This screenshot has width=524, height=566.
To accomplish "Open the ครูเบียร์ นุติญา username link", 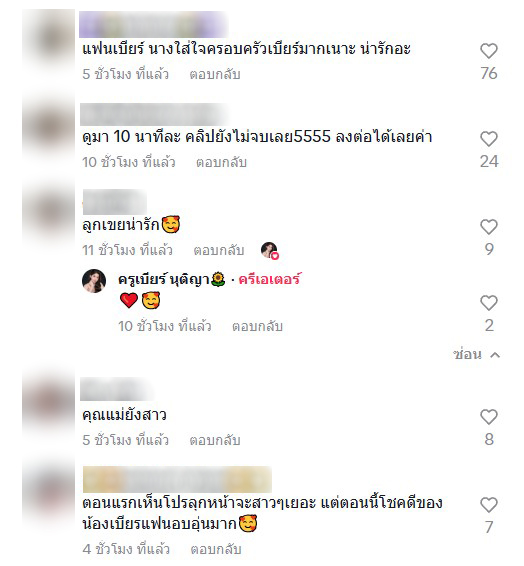I will click(171, 280).
